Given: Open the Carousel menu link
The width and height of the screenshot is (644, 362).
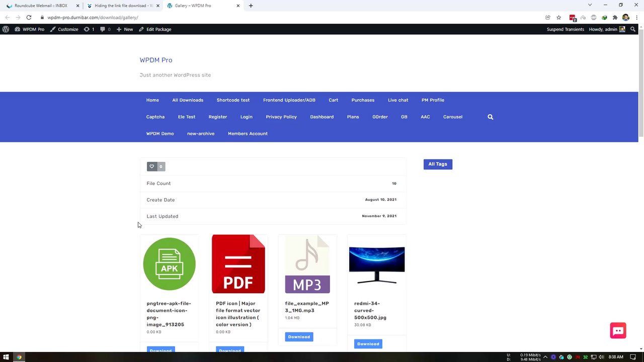Looking at the screenshot, I should [453, 117].
